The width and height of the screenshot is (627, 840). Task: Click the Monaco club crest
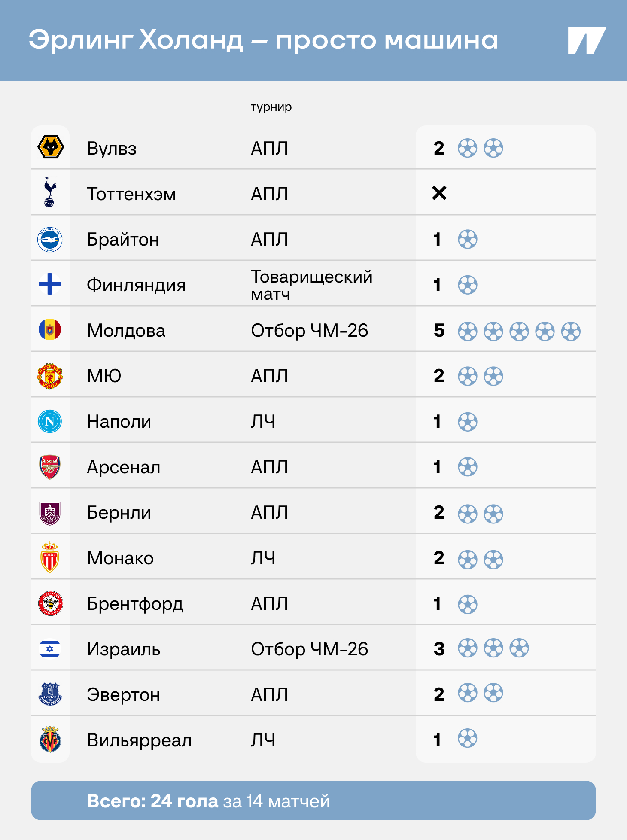click(x=50, y=558)
